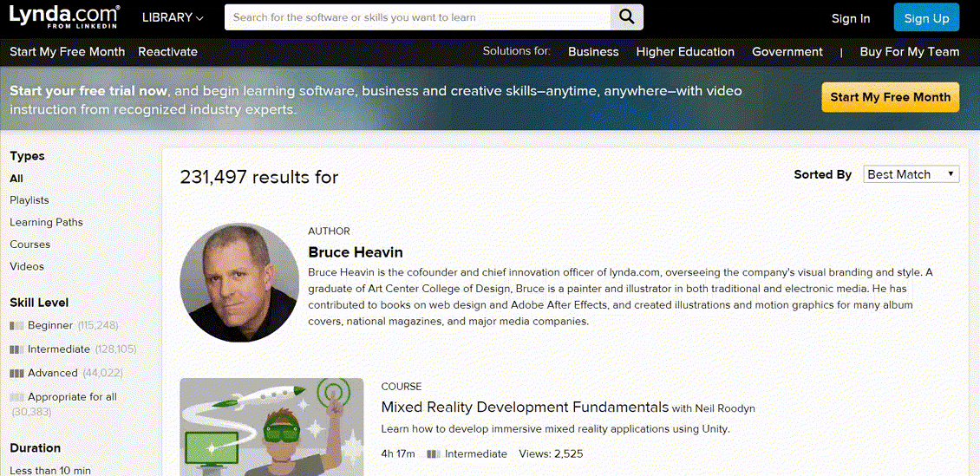Viewport: 980px width, 476px height.
Task: Filter results by Learning Paths
Action: [x=46, y=222]
